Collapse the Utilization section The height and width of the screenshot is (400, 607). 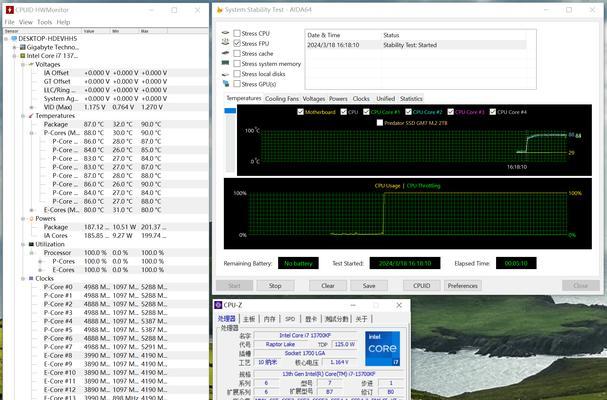tap(23, 244)
